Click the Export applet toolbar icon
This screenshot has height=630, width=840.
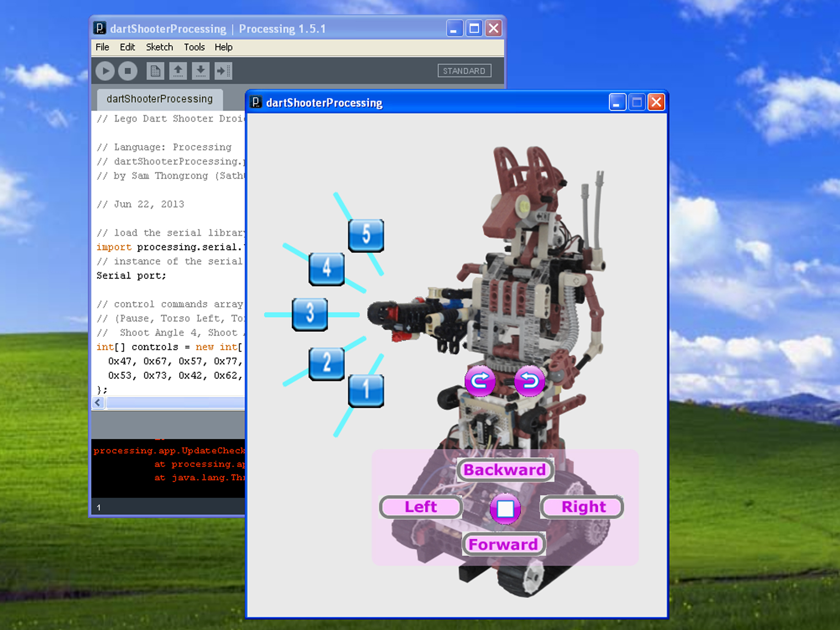pos(223,71)
